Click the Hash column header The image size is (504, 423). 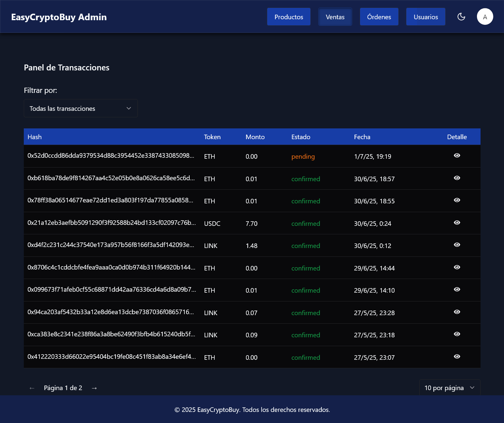[x=35, y=137]
